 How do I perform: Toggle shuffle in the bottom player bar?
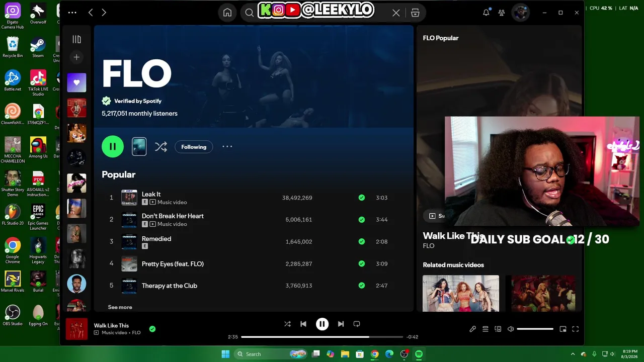(287, 324)
